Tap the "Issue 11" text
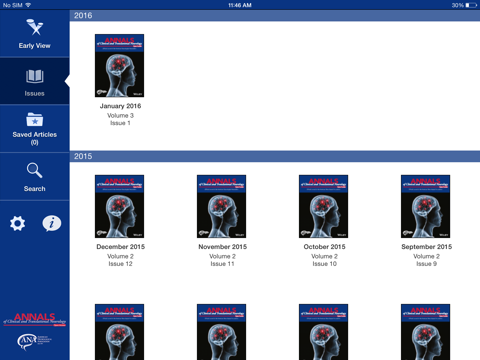This screenshot has width=480, height=360. (x=222, y=264)
